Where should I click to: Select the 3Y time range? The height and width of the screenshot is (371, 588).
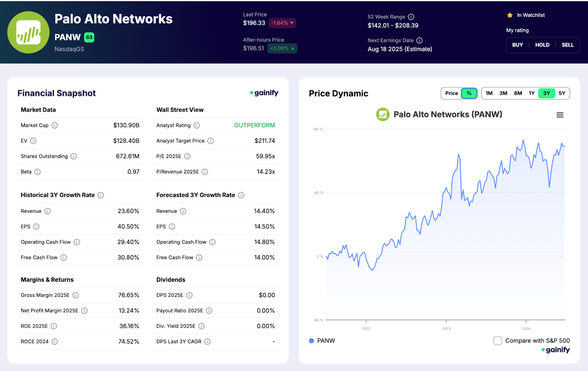coord(546,93)
